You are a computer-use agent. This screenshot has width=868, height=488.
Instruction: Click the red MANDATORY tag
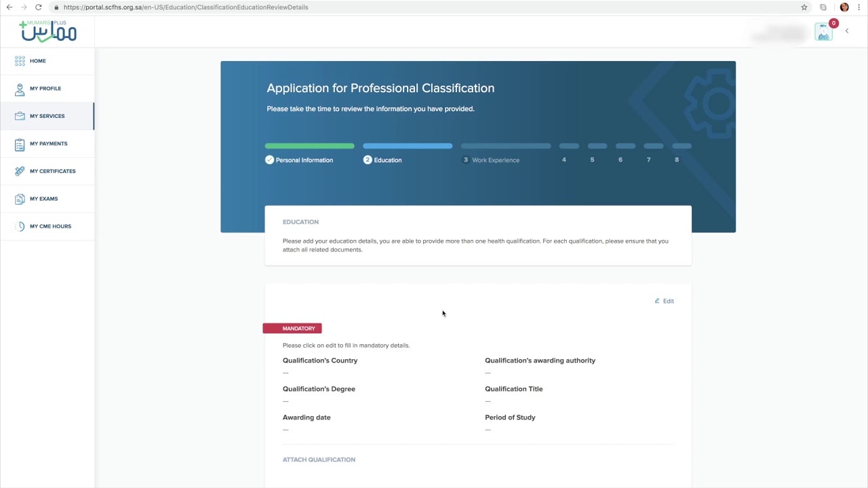[x=292, y=328]
